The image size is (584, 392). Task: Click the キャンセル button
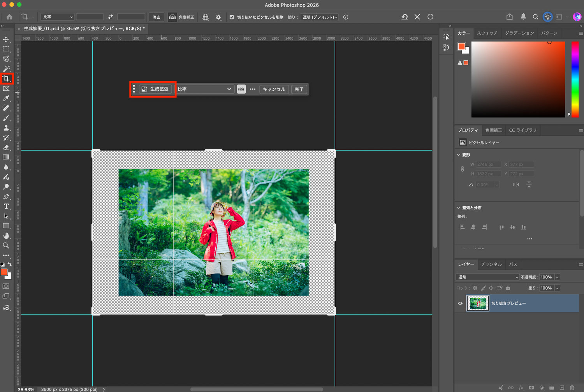[x=274, y=89]
